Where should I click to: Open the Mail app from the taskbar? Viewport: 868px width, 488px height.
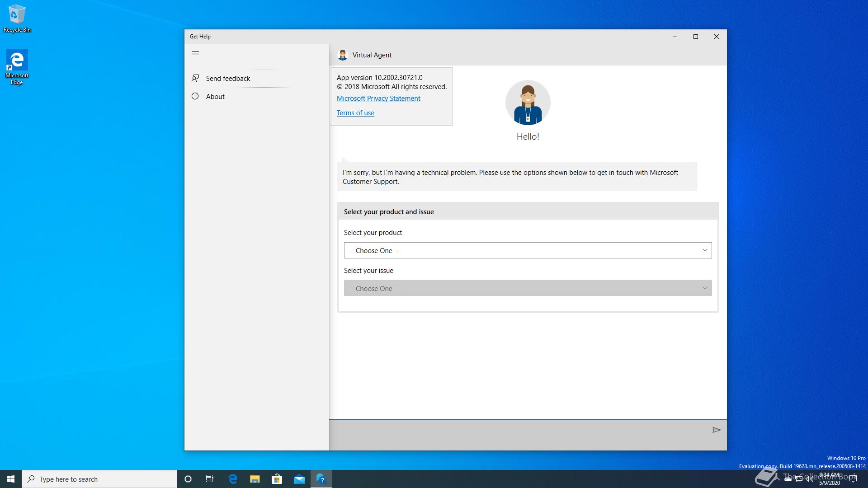click(299, 479)
